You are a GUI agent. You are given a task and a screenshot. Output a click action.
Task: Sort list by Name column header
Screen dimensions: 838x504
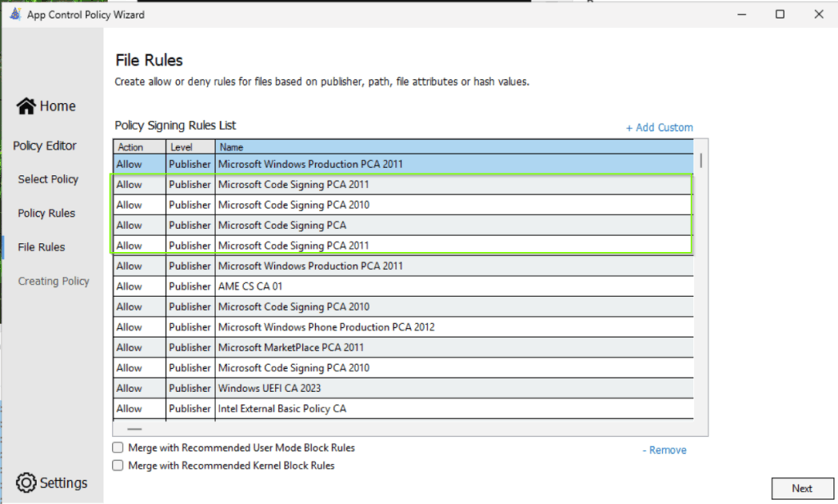pos(454,147)
